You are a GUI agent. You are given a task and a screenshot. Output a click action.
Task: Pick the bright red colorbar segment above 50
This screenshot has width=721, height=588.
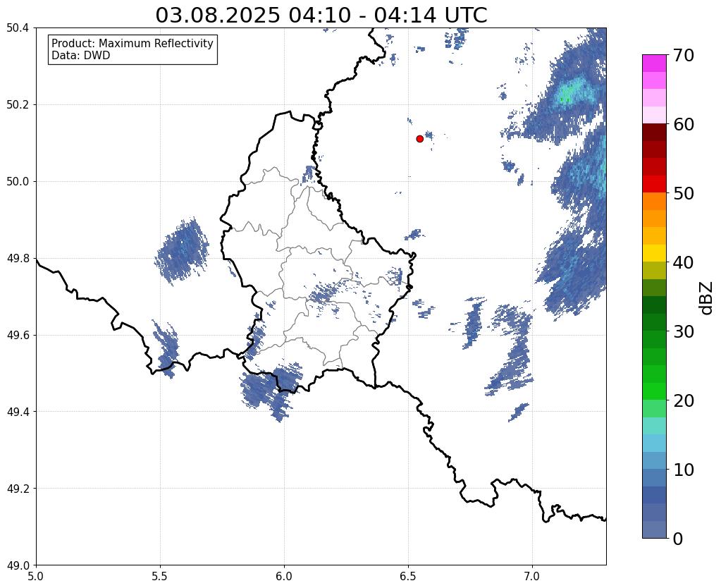(654, 184)
